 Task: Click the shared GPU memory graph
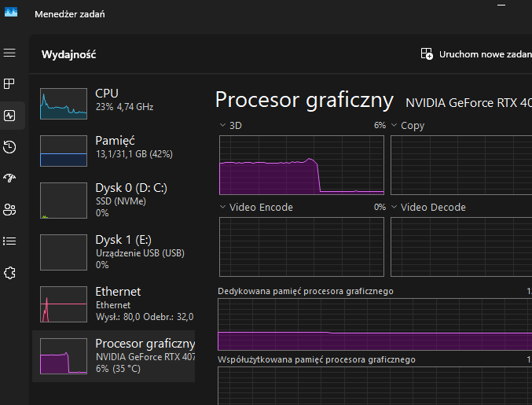tap(375, 385)
